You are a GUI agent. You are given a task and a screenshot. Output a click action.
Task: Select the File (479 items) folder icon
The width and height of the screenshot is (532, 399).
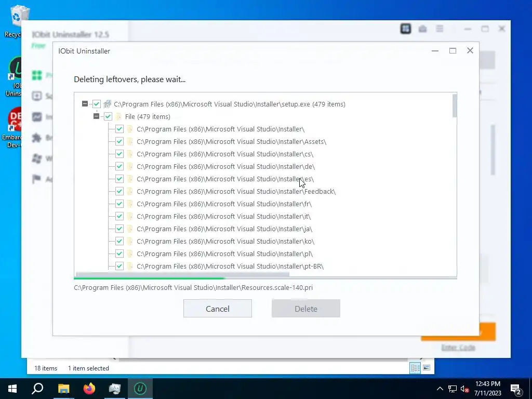coord(118,116)
